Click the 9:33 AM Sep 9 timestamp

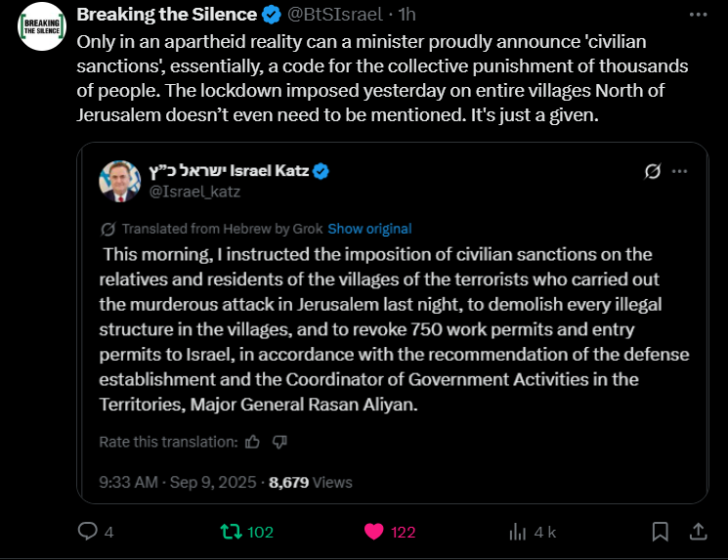[x=179, y=482]
